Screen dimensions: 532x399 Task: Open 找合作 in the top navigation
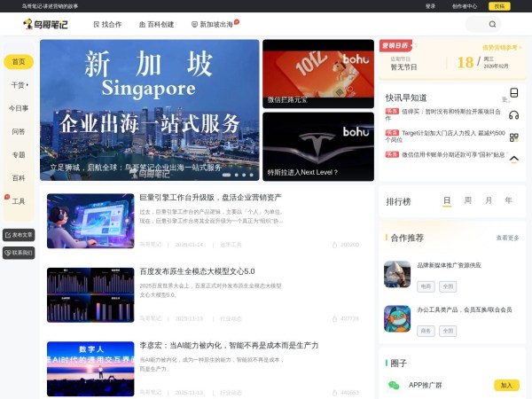(107, 25)
